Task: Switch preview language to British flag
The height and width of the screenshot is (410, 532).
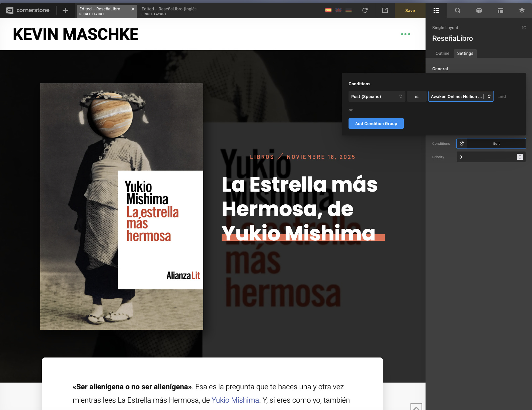Action: (338, 10)
